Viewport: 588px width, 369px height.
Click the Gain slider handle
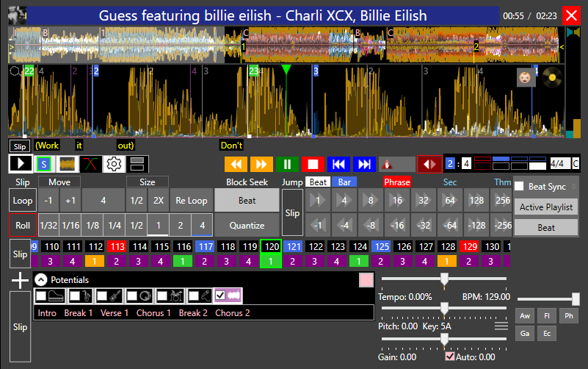coord(444,340)
